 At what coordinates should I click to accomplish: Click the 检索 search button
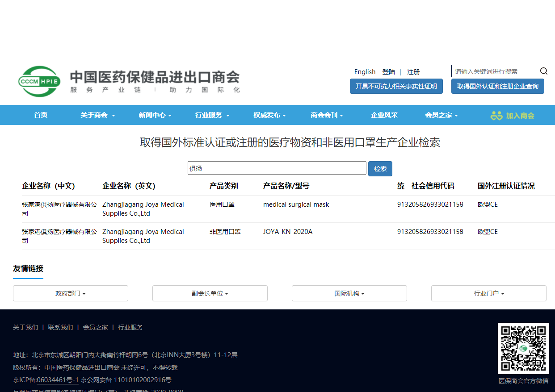point(380,169)
